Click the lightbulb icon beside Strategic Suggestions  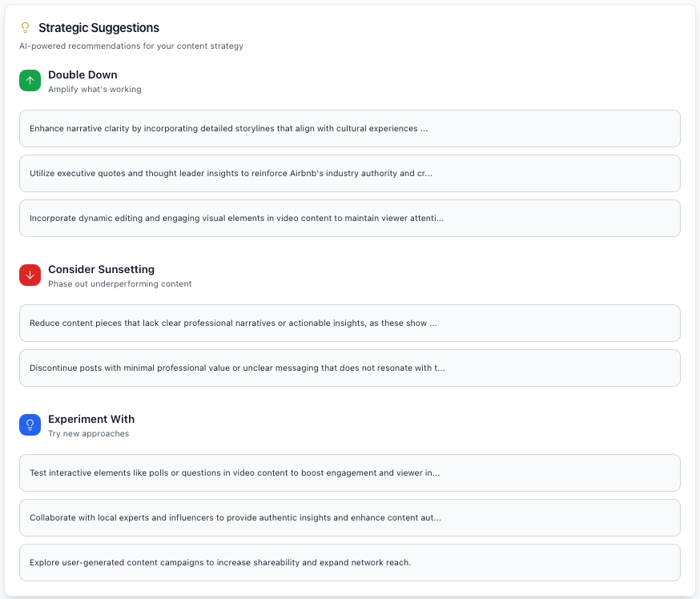[x=25, y=28]
